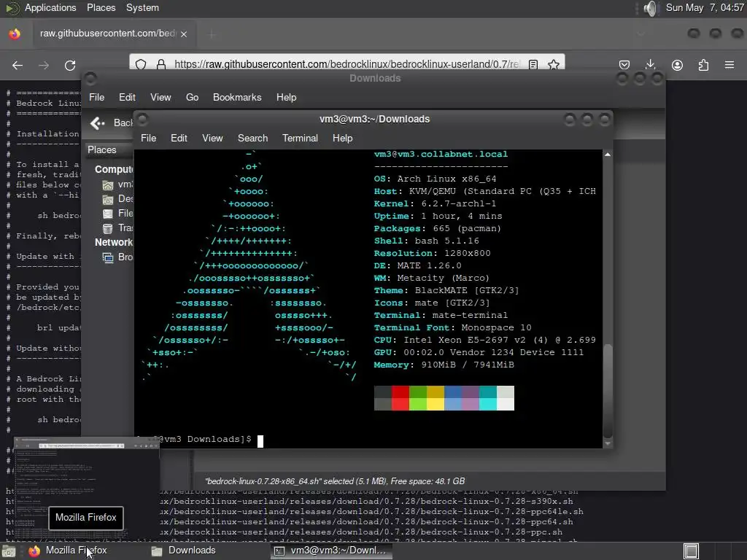Image resolution: width=747 pixels, height=560 pixels.
Task: Open the Applications menu
Action: [50, 7]
